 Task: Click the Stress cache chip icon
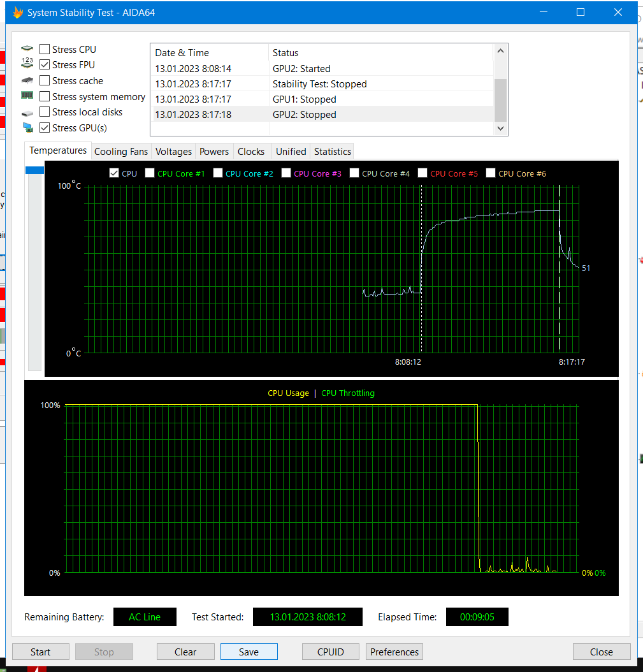27,80
